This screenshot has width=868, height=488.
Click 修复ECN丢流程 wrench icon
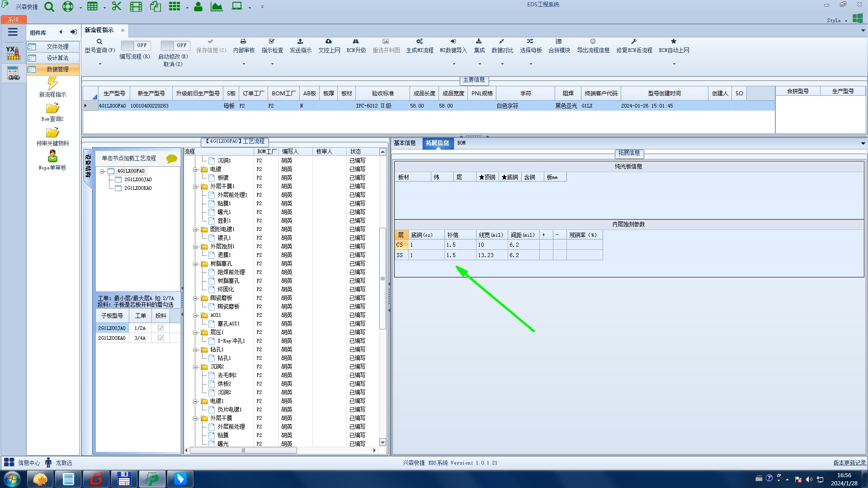pyautogui.click(x=634, y=42)
